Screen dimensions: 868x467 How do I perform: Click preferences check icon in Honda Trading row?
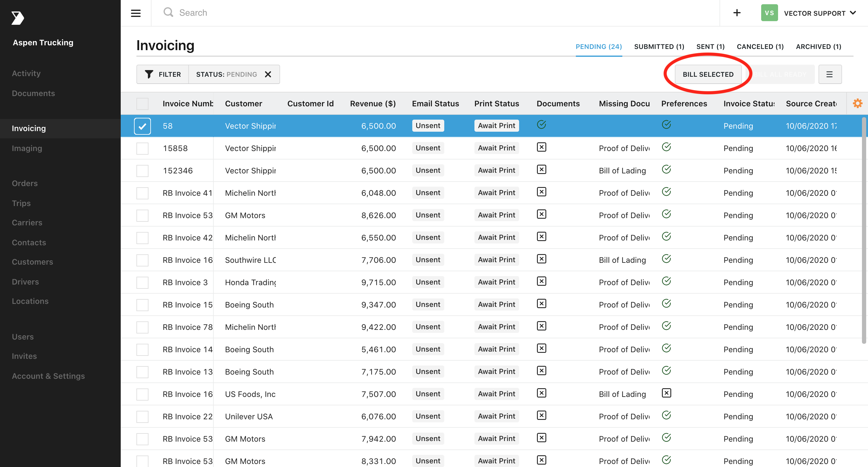coord(666,281)
